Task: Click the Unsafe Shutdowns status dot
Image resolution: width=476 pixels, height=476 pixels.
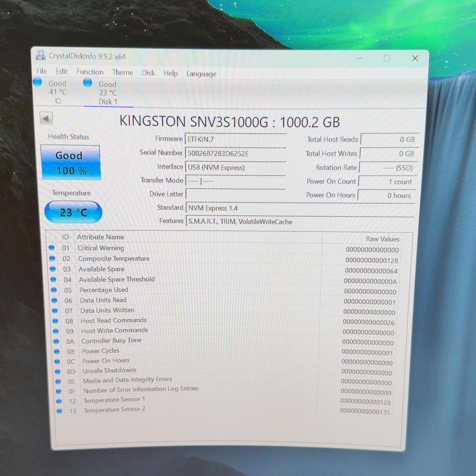Action: pyautogui.click(x=58, y=371)
